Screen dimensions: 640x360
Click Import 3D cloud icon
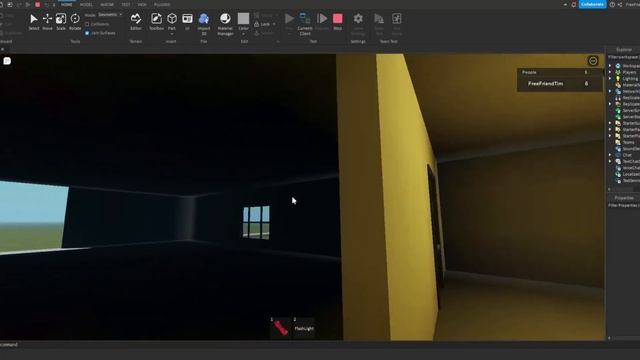[x=204, y=18]
